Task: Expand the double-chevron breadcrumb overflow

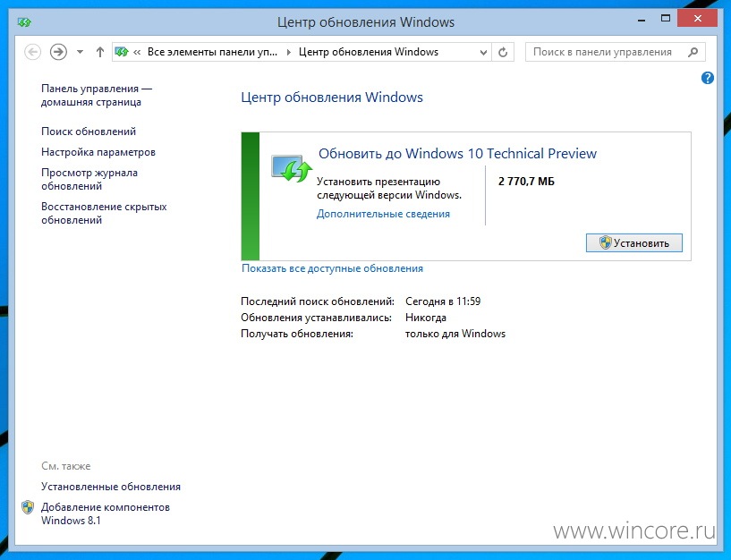Action: click(137, 52)
